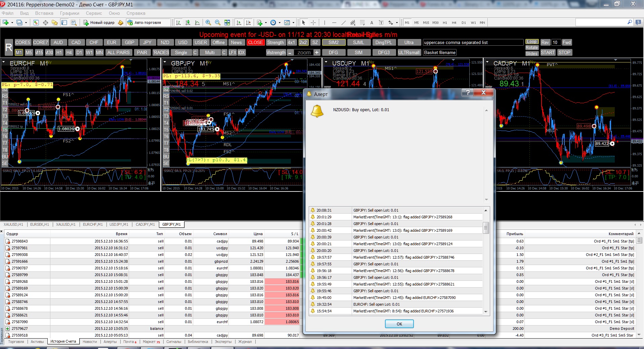
Task: Click the zoom out magnifier icon
Action: tap(218, 23)
